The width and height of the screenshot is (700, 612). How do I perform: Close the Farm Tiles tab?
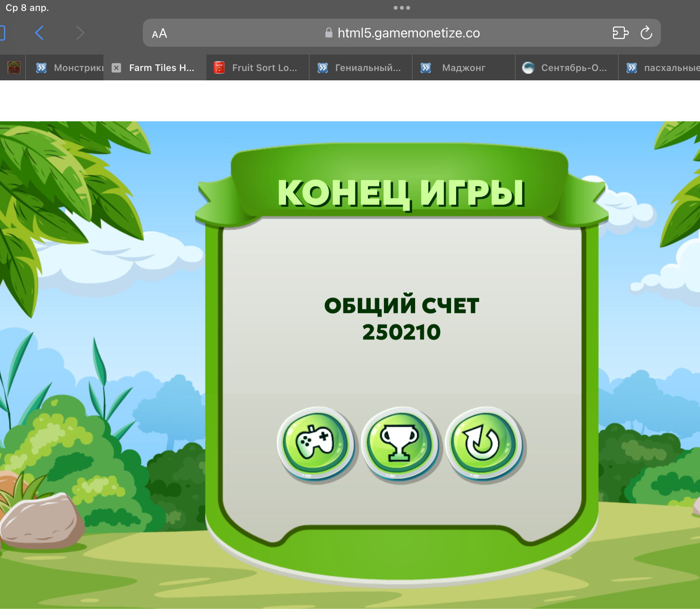point(116,68)
